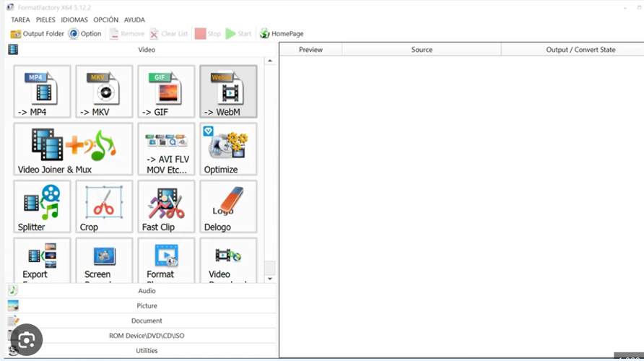The width and height of the screenshot is (644, 361).
Task: Click the tool panel scrollbar thumb
Action: [270, 267]
